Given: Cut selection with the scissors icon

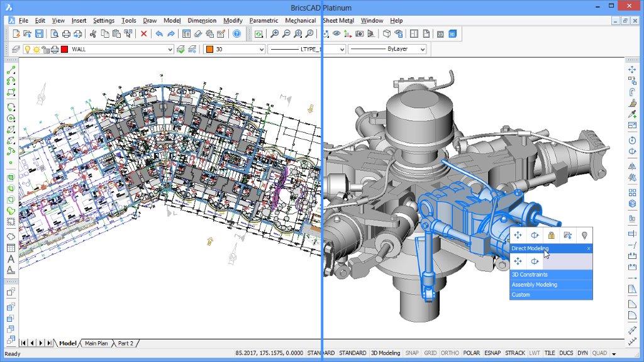Looking at the screenshot, I should pyautogui.click(x=93, y=34).
